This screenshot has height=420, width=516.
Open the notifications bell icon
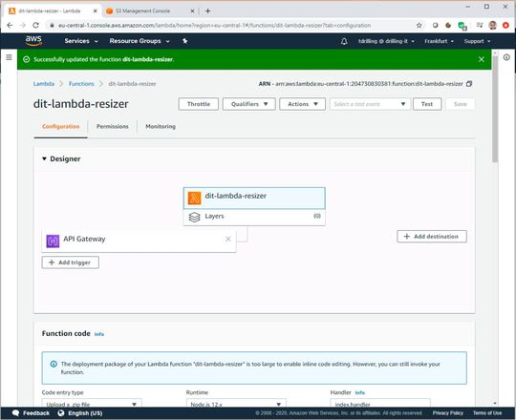pyautogui.click(x=344, y=41)
